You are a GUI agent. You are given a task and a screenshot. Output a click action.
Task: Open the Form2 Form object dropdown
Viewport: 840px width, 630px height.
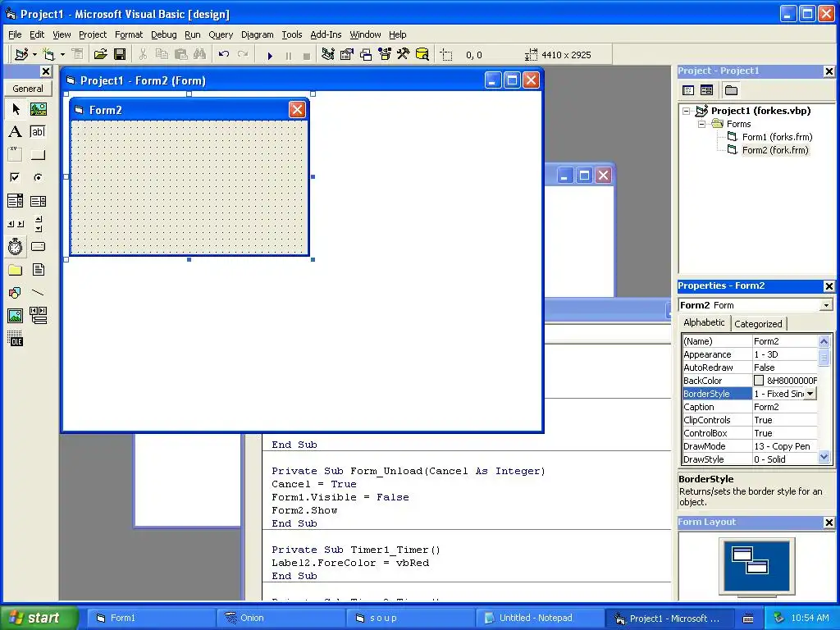point(826,305)
